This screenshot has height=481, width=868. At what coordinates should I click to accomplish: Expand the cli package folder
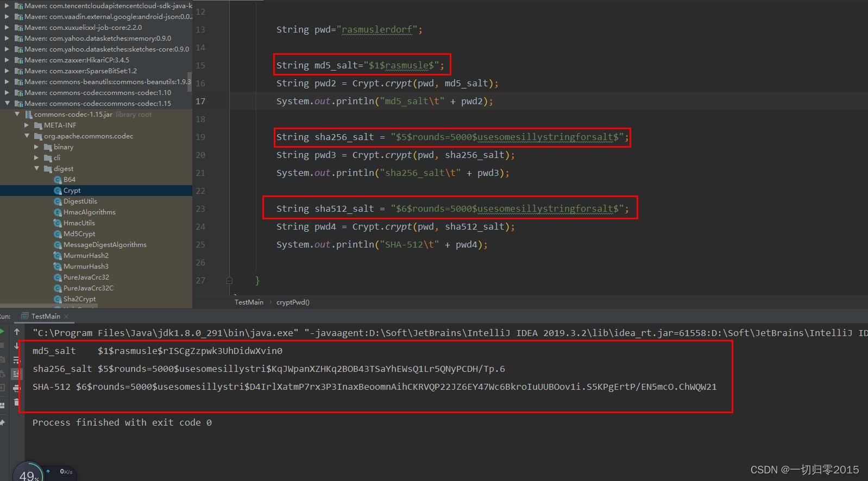pos(37,158)
